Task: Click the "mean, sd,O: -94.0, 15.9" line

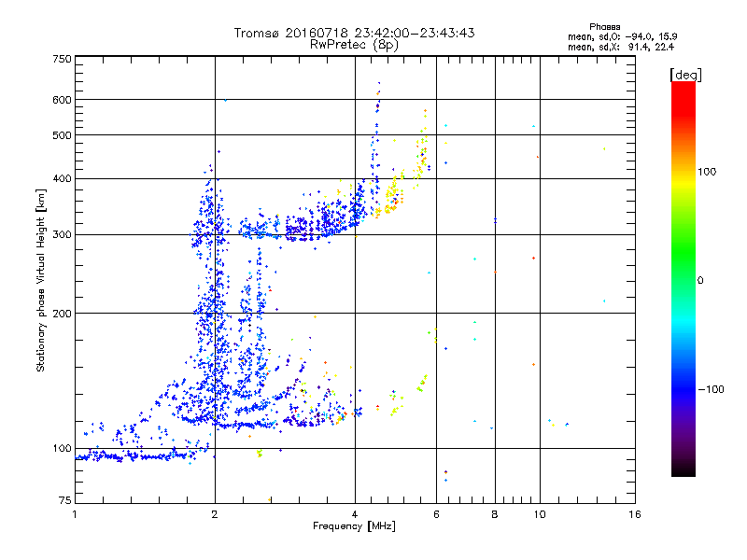Action: (x=622, y=36)
